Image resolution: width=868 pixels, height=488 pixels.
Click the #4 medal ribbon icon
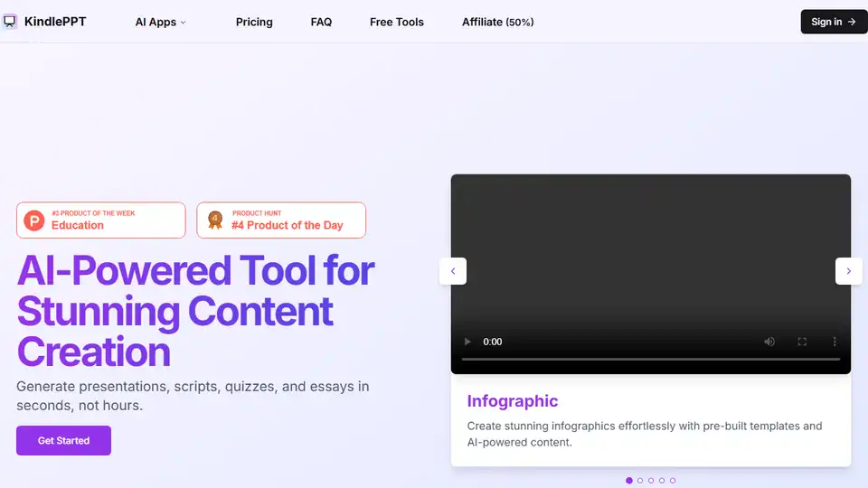click(x=215, y=221)
